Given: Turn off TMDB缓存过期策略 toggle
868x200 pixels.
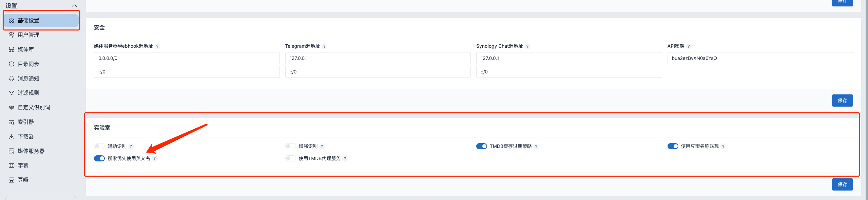Looking at the screenshot, I should click(481, 147).
